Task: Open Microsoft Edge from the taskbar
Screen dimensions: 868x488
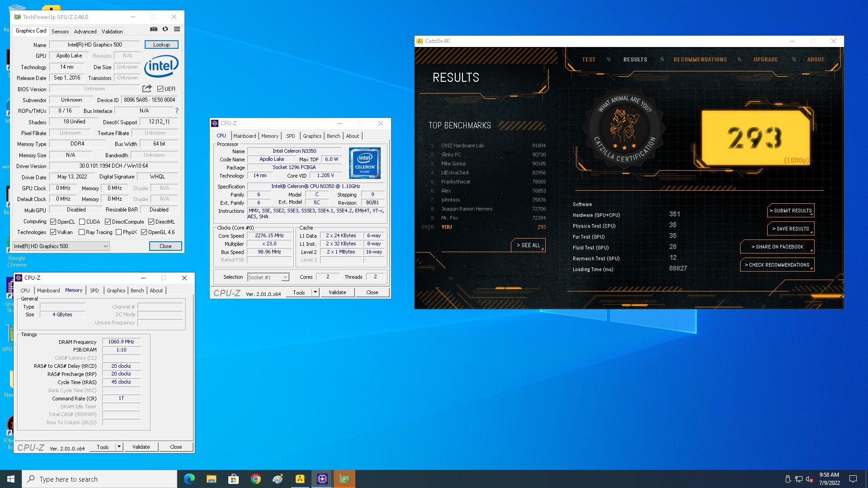Action: (x=189, y=479)
